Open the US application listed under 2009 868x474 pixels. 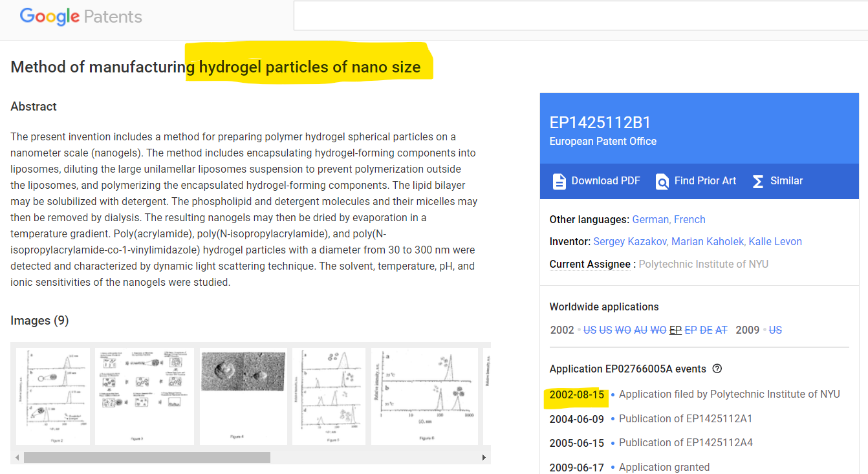pyautogui.click(x=775, y=330)
